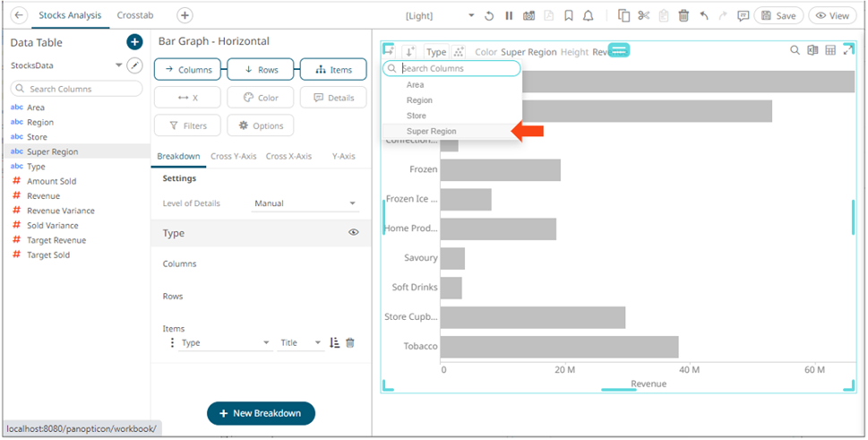The image size is (868, 440).
Task: Click the Search Columns field in Data Table
Action: click(77, 89)
